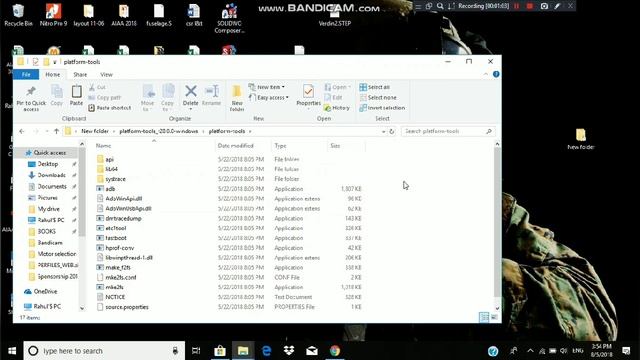Open Microsoft Store in taskbar
The height and width of the screenshot is (360, 640).
point(220,351)
